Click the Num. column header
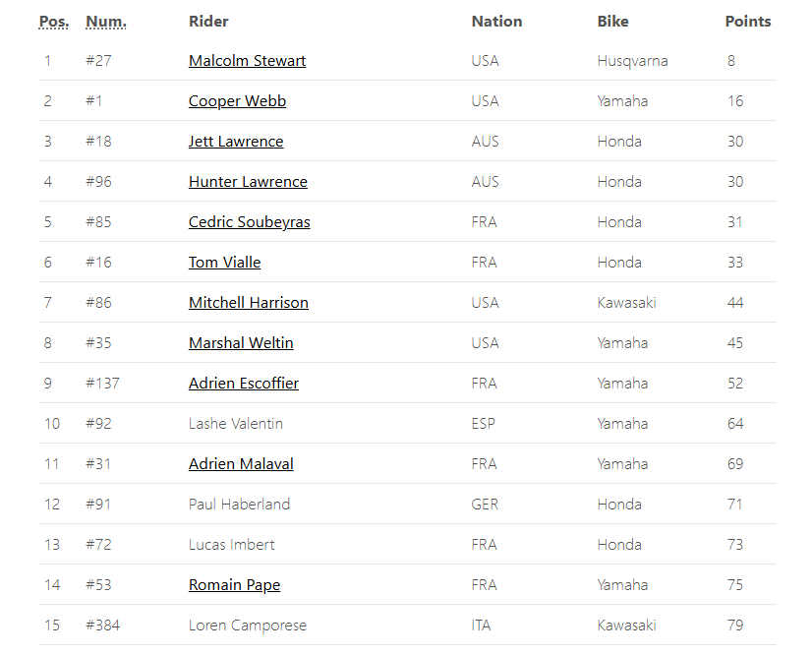This screenshot has width=812, height=655. [x=106, y=22]
